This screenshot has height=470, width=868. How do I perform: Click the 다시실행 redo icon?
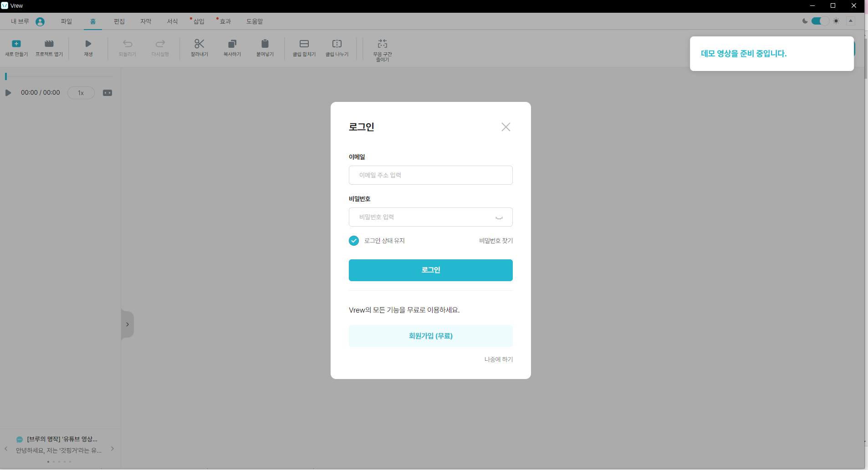(160, 44)
